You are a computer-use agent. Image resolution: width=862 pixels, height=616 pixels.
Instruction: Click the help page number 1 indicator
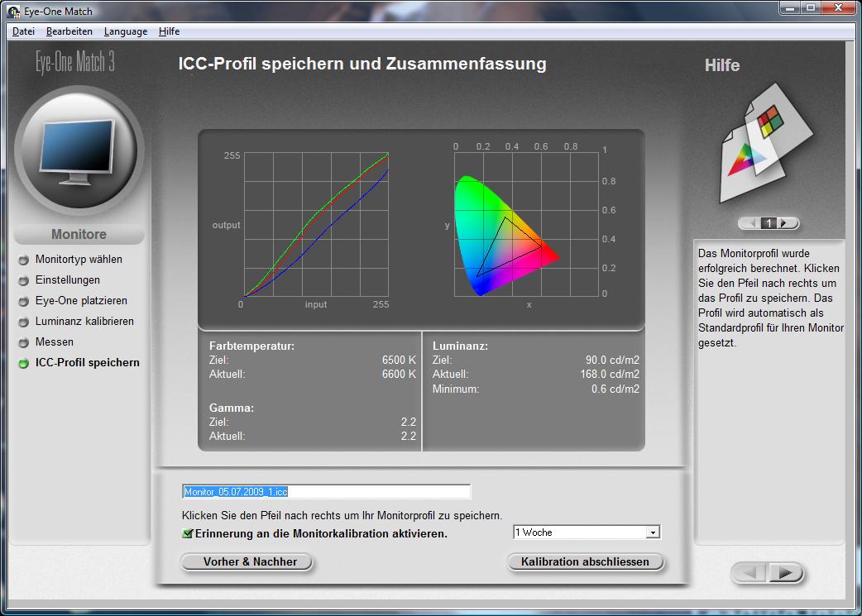click(x=769, y=223)
